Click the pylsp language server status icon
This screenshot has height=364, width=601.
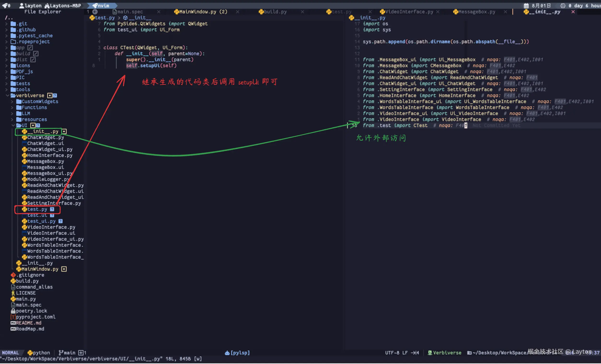click(227, 353)
